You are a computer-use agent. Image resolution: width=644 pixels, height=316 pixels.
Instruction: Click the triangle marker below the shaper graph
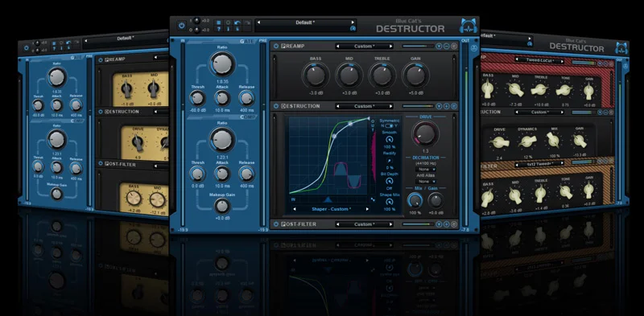[328, 199]
